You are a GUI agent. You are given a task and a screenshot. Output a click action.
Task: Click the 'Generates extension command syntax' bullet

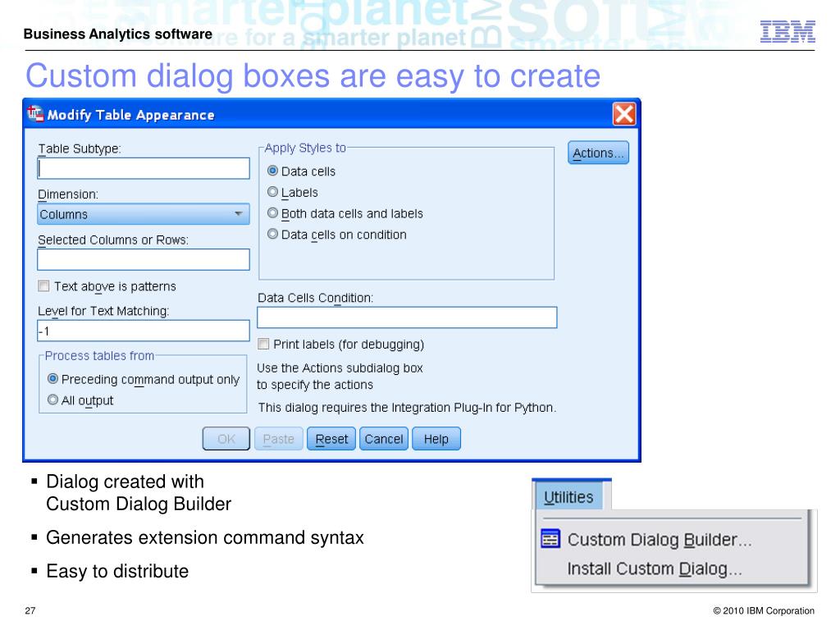(x=204, y=537)
